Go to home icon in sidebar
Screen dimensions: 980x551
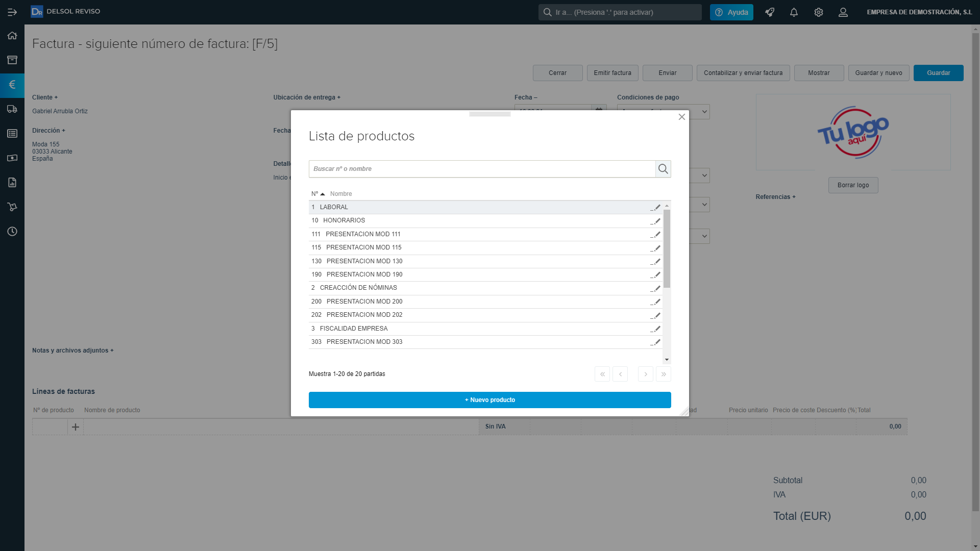12,36
